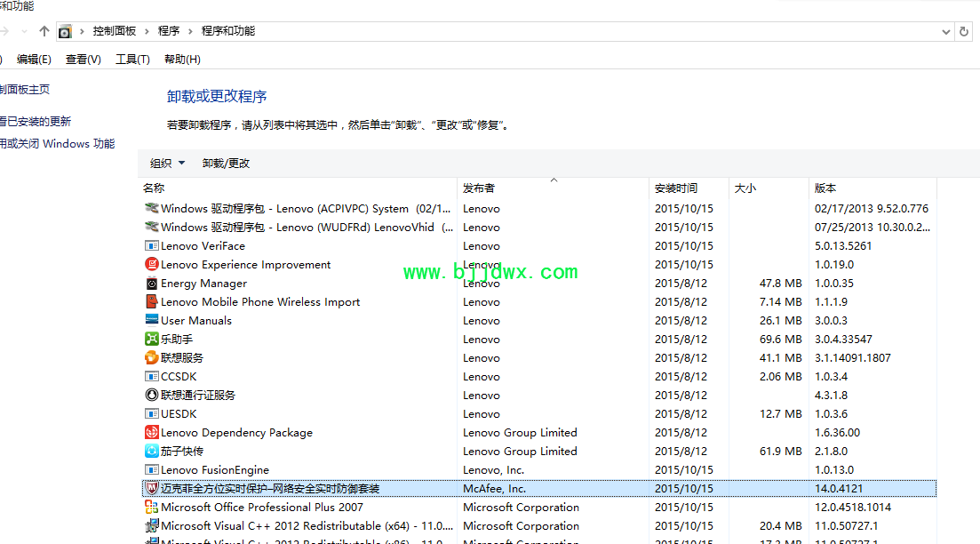Click size 69.6 MB cell
This screenshot has height=544, width=980.
pos(781,339)
